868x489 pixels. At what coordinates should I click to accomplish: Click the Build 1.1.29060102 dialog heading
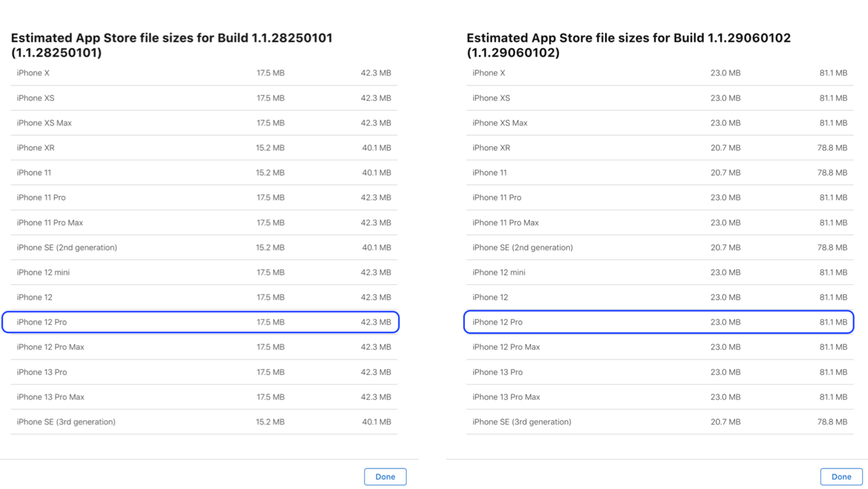(x=628, y=45)
